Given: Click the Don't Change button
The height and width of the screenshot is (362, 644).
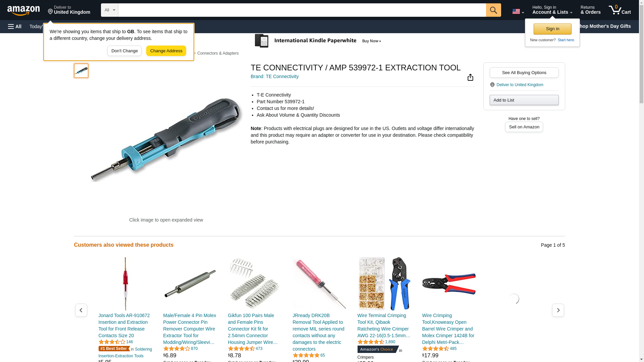Looking at the screenshot, I should coord(124,51).
